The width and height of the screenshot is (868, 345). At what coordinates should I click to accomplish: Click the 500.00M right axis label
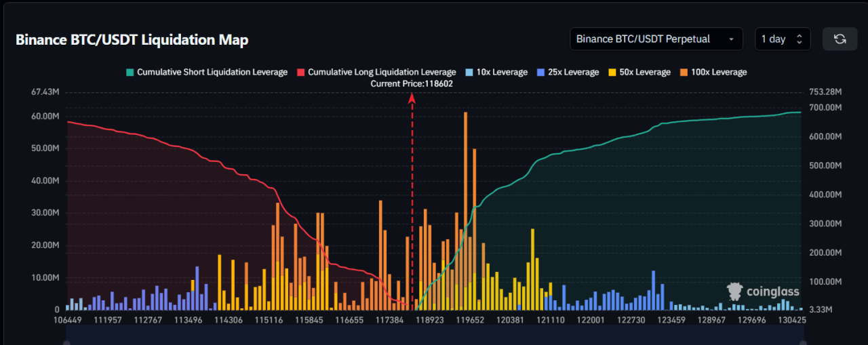825,166
